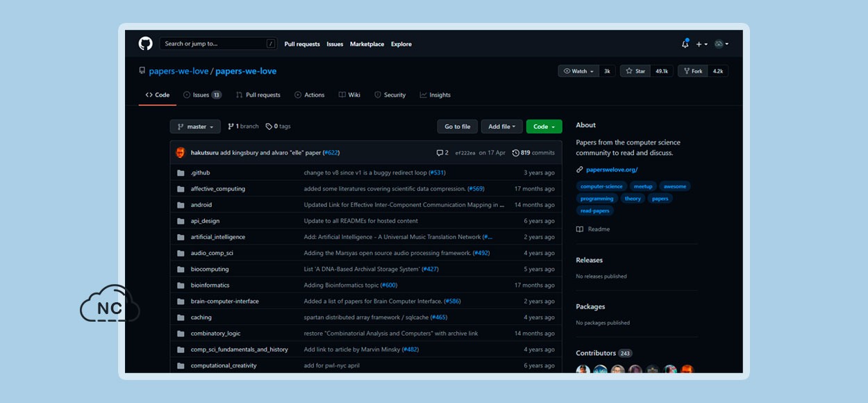
Task: Open the Contributors 243 heading link
Action: pos(604,353)
